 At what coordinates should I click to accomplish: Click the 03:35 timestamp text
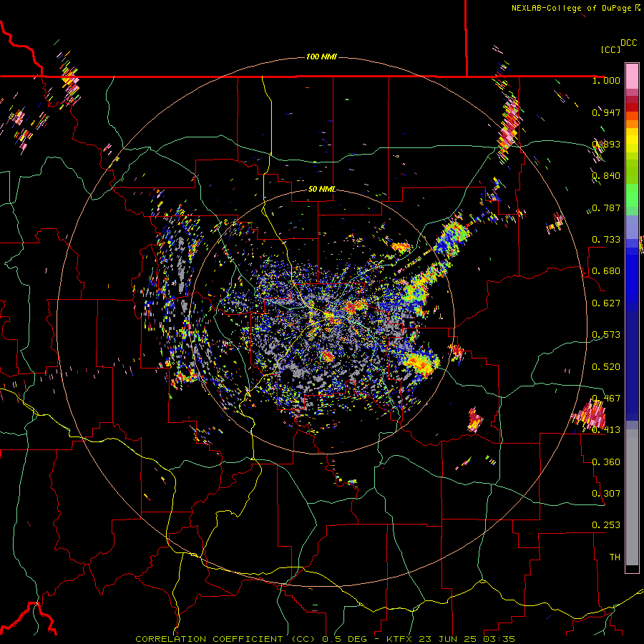tap(499, 639)
